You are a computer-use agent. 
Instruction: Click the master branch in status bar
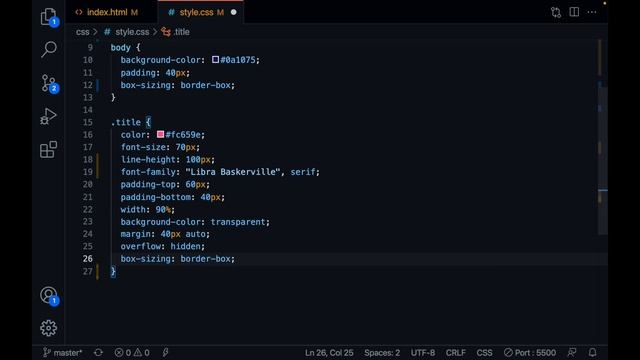(62, 353)
